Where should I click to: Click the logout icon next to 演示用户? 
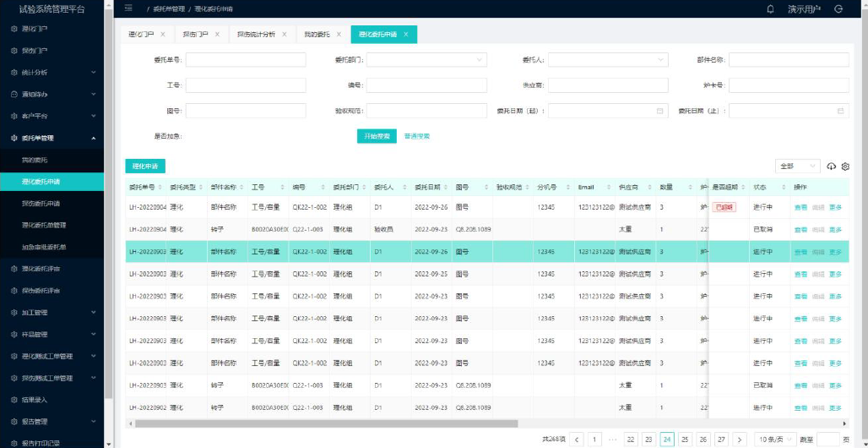[838, 8]
